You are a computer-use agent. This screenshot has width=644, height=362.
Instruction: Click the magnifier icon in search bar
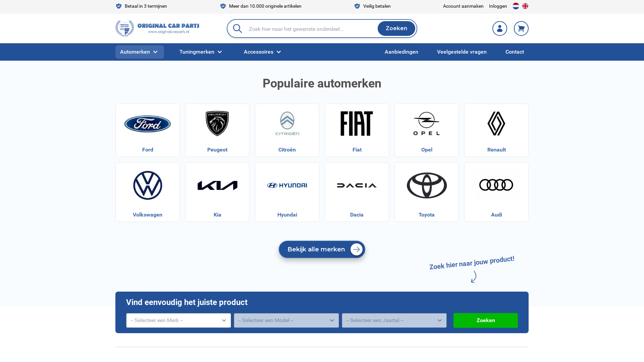pos(237,28)
